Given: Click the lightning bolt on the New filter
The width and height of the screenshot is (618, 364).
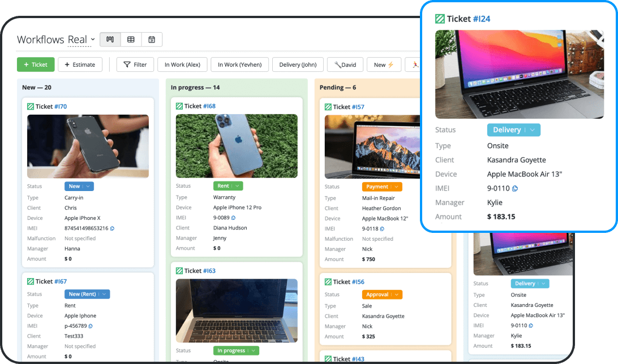Looking at the screenshot, I should 392,64.
